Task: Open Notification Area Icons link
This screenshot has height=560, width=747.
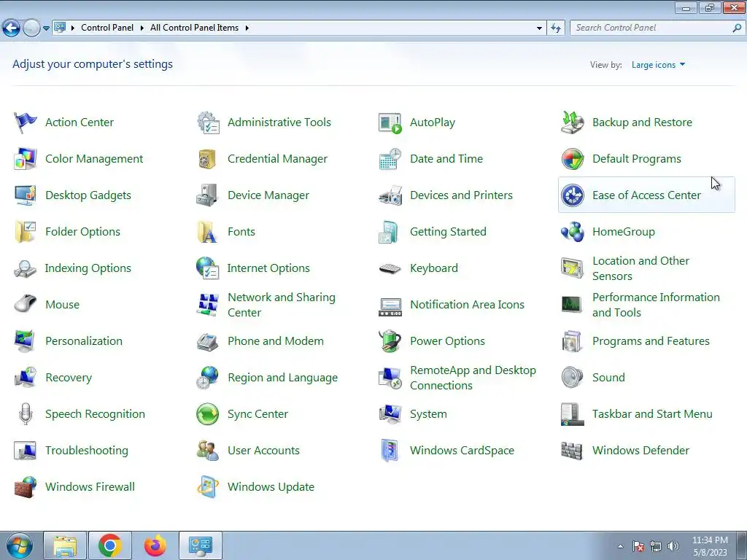Action: [x=467, y=305]
